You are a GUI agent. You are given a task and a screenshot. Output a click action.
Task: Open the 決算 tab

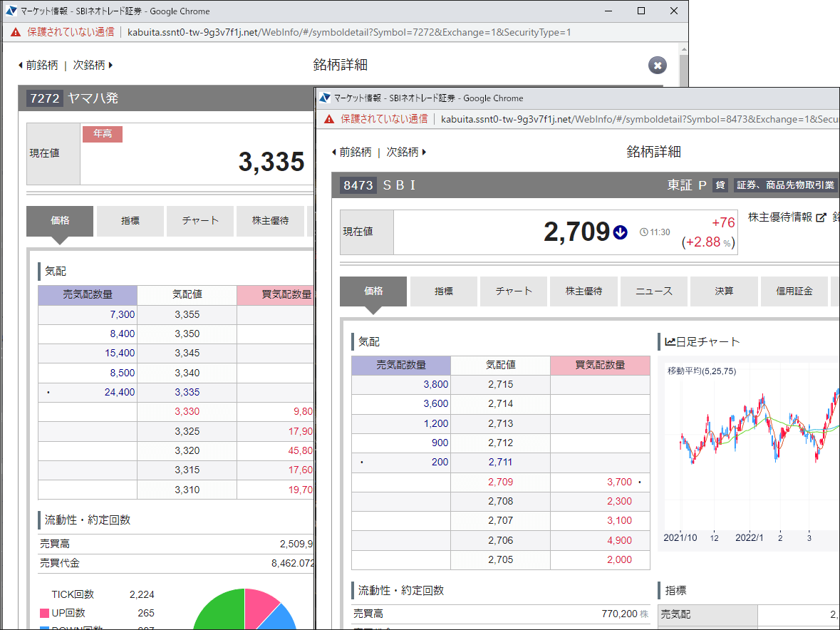pyautogui.click(x=724, y=291)
